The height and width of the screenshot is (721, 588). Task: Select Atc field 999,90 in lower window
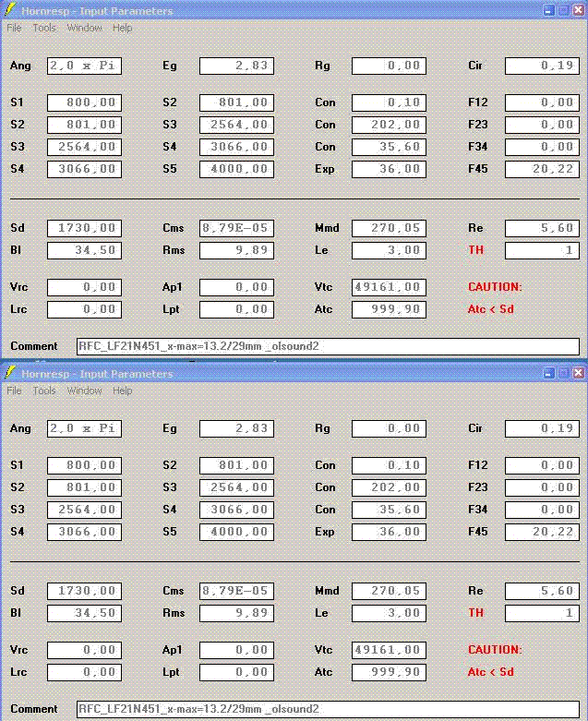coord(389,672)
